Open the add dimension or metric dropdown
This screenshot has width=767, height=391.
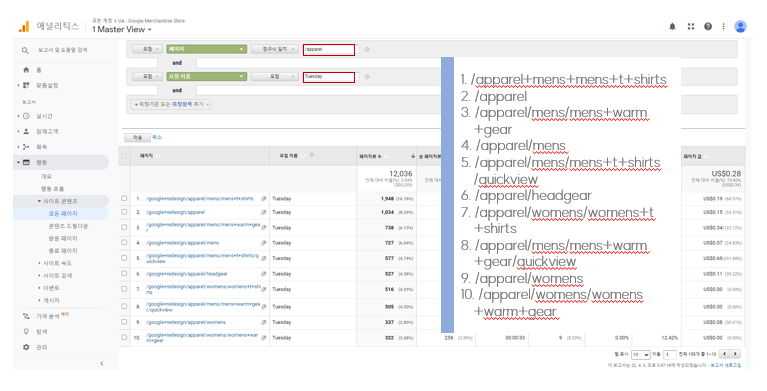point(171,104)
